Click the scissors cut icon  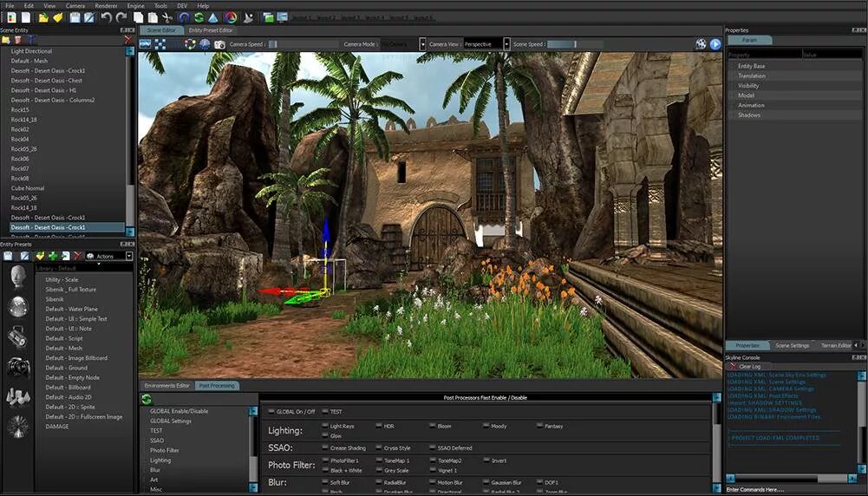click(166, 17)
